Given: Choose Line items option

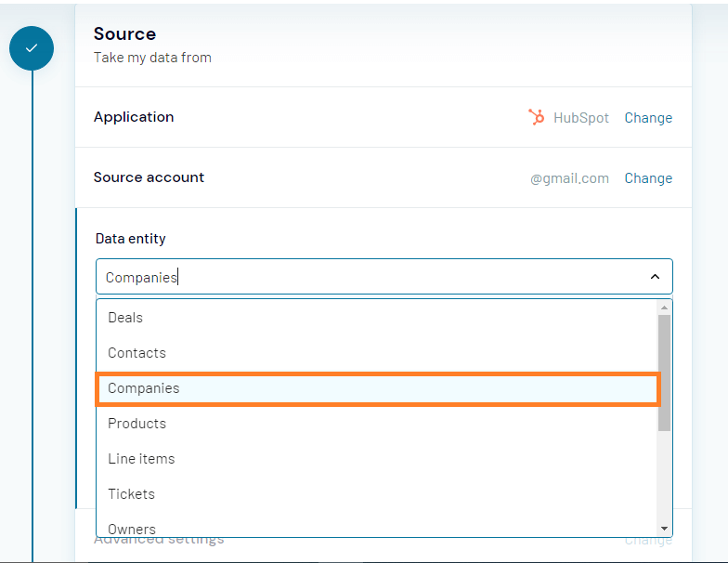Looking at the screenshot, I should (x=141, y=459).
